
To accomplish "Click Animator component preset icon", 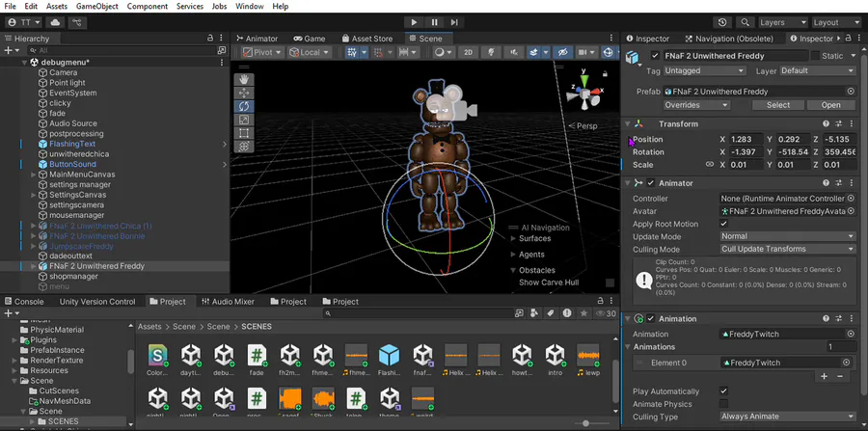I will click(838, 183).
